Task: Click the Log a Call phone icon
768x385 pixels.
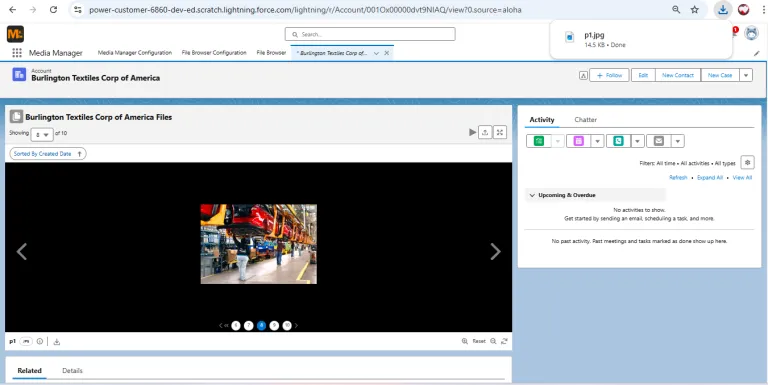Action: click(x=619, y=141)
